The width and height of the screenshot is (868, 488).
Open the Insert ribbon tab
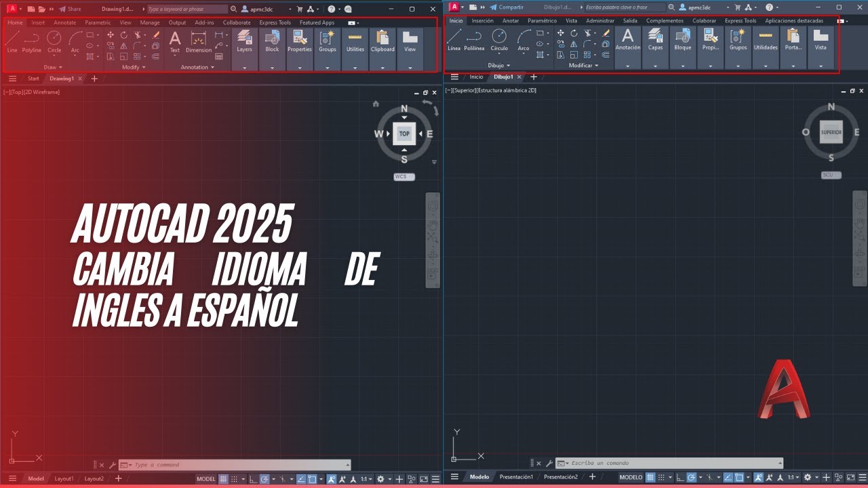(38, 22)
